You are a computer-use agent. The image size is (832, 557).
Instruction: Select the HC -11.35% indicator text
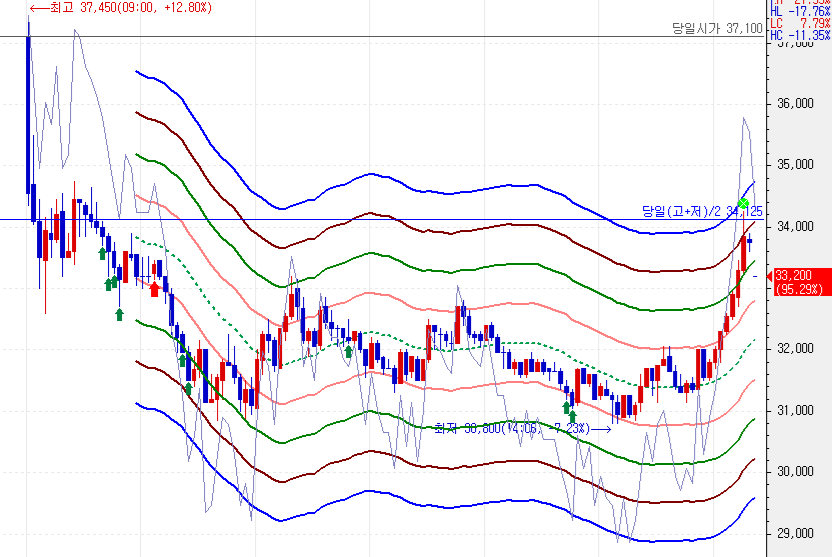click(x=800, y=35)
